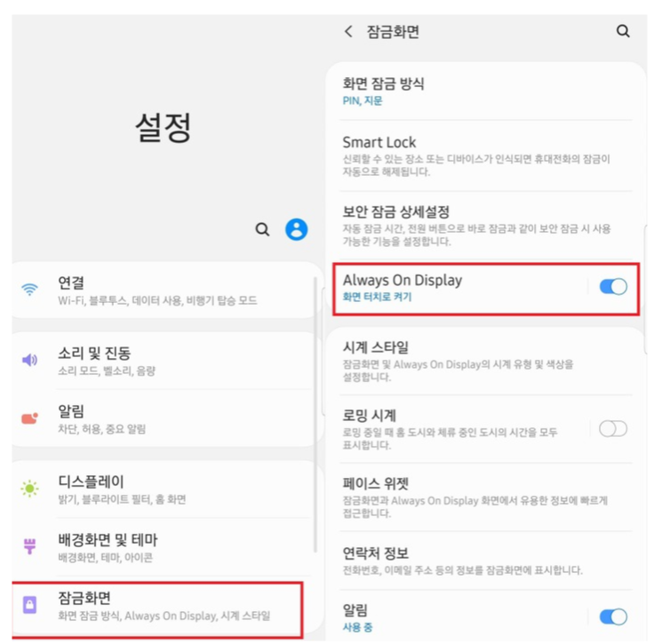Screen dimensions: 654x644
Task: Open the blue account profile icon
Action: point(296,229)
